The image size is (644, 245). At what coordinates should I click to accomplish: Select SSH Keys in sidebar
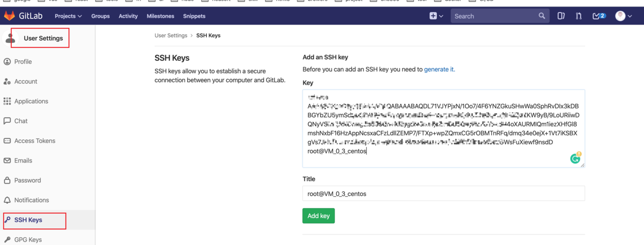click(28, 220)
